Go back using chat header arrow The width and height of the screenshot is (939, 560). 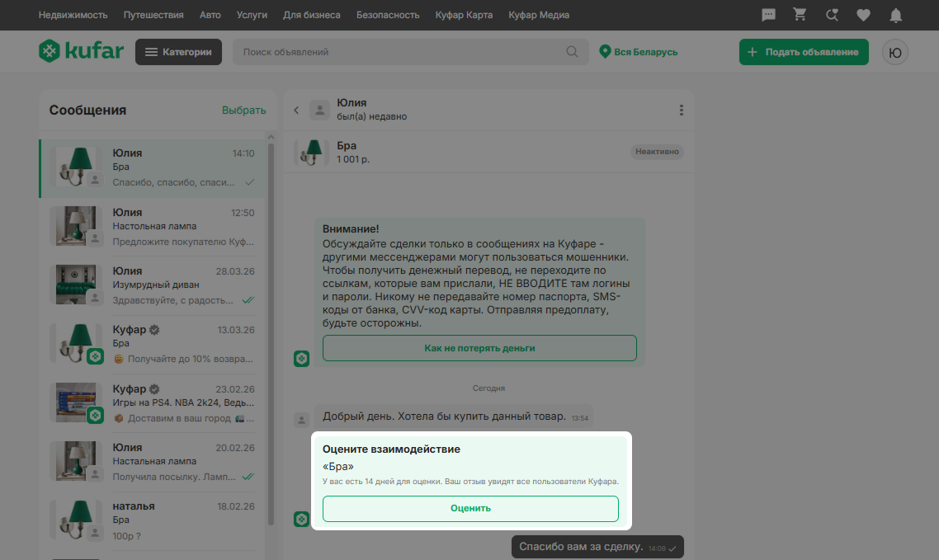tap(296, 111)
